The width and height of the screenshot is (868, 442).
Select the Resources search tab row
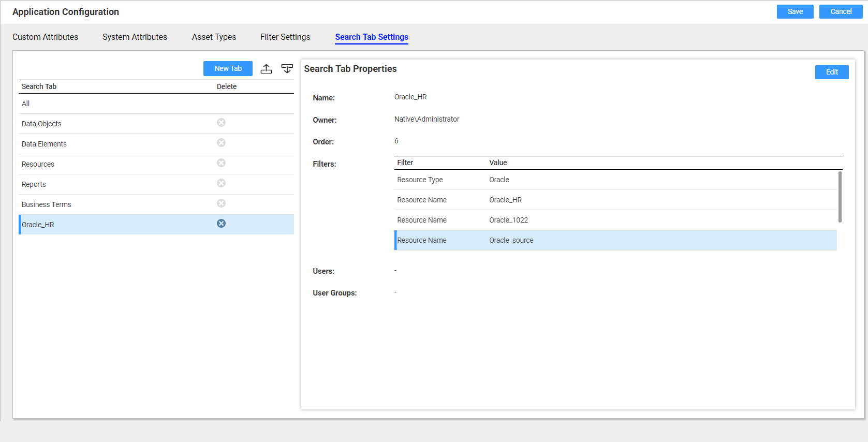156,164
